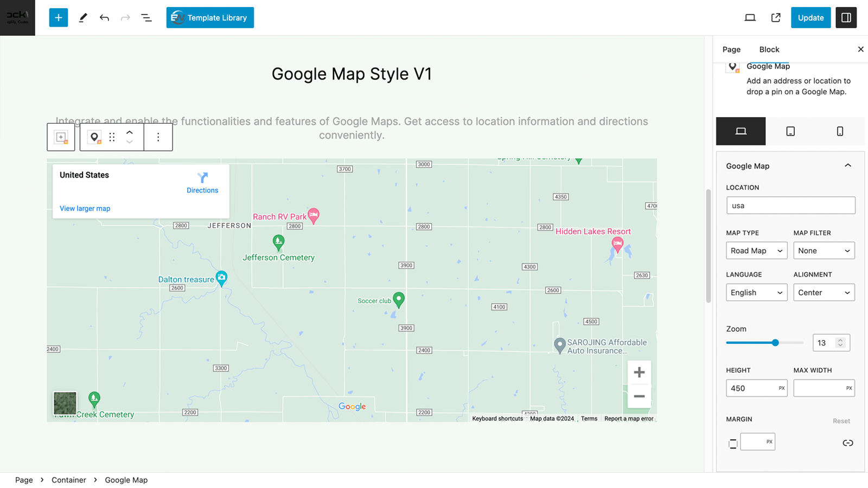This screenshot has height=488, width=868.
Task: Undo the last change
Action: point(104,17)
